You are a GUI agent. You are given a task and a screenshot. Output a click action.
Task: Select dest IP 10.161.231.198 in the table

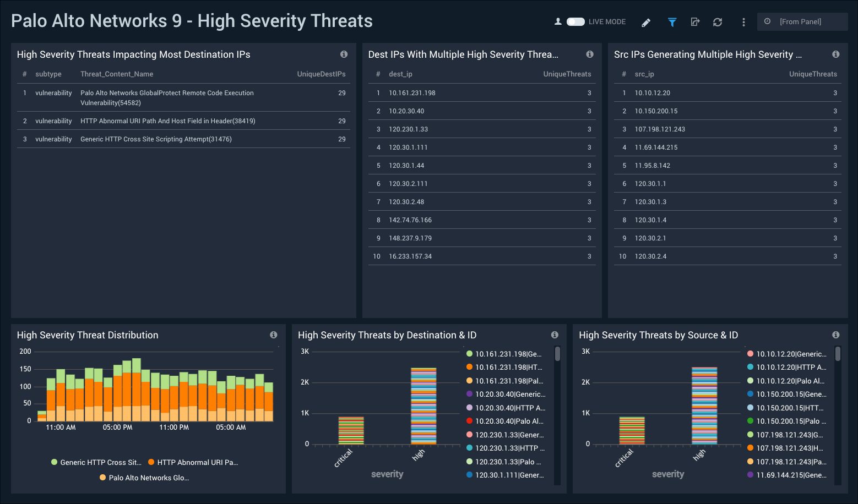[x=411, y=92]
